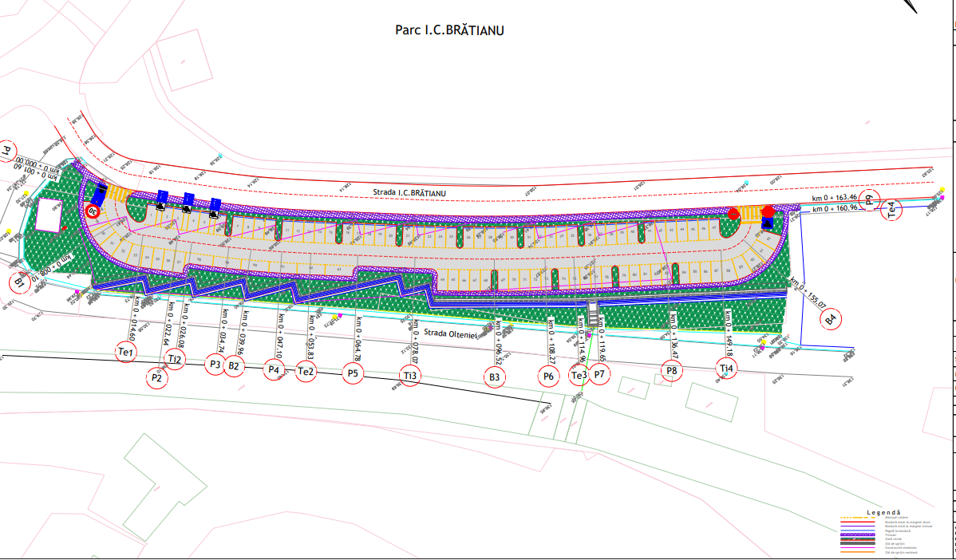Select the B4 circled marker

click(x=832, y=320)
